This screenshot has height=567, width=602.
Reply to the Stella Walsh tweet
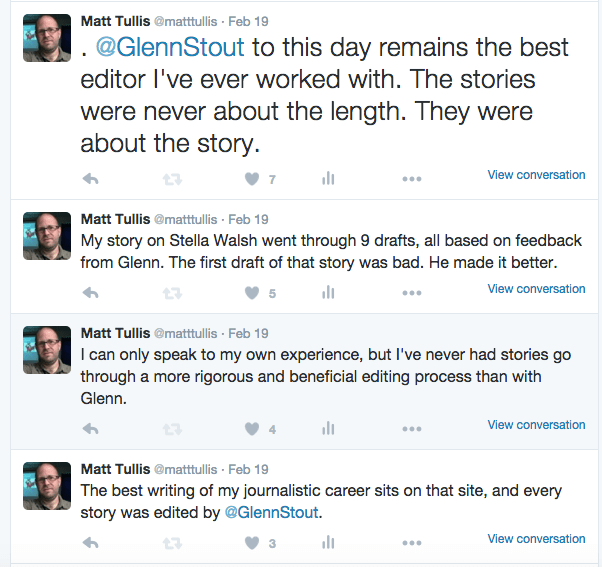pos(90,293)
